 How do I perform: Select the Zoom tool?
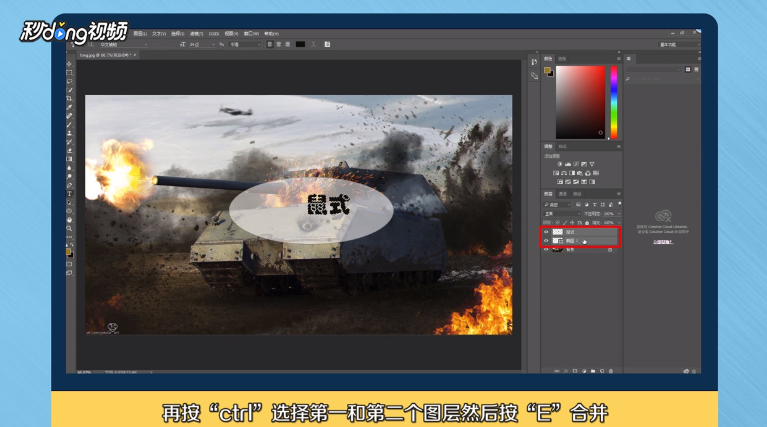(x=69, y=228)
